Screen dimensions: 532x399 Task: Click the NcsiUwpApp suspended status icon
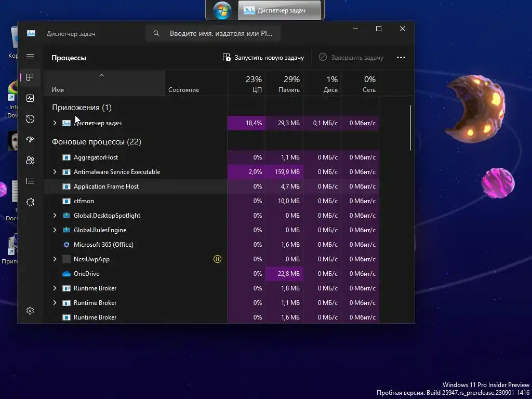pos(218,259)
